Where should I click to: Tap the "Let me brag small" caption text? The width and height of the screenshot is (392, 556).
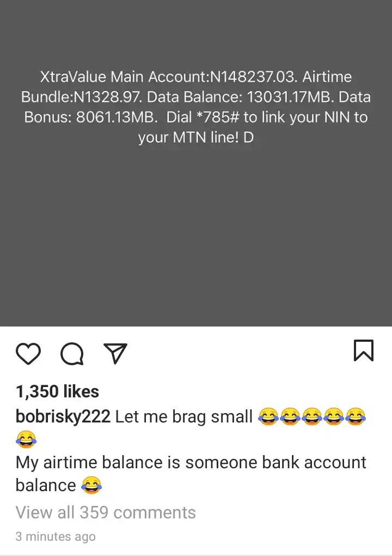tap(184, 416)
